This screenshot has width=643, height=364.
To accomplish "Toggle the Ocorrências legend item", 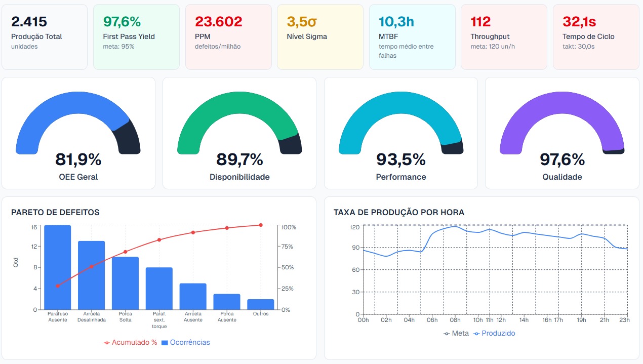I will pyautogui.click(x=185, y=342).
